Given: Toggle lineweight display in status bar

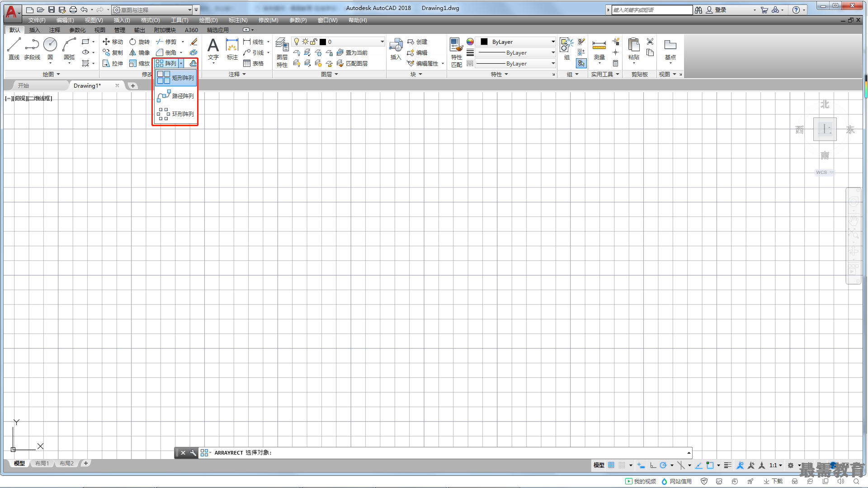Looking at the screenshot, I should click(x=727, y=465).
